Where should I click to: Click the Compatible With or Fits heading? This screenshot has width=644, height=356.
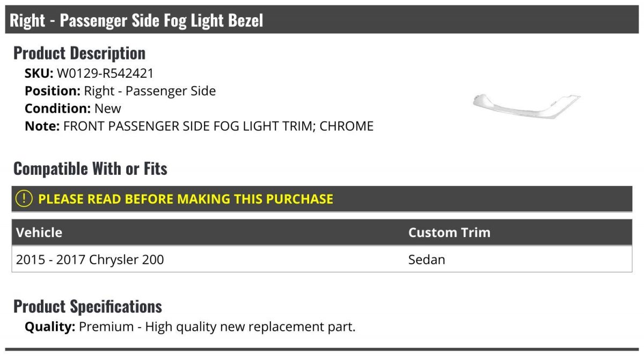point(90,169)
